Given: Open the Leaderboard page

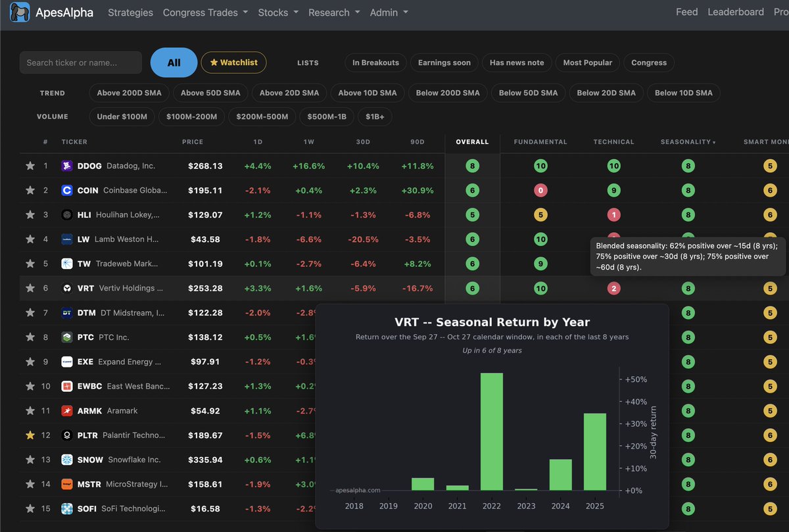Looking at the screenshot, I should 736,12.
